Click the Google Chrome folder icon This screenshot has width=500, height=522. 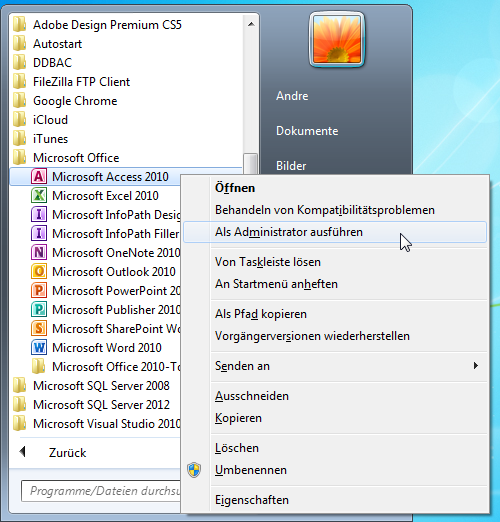click(20, 101)
